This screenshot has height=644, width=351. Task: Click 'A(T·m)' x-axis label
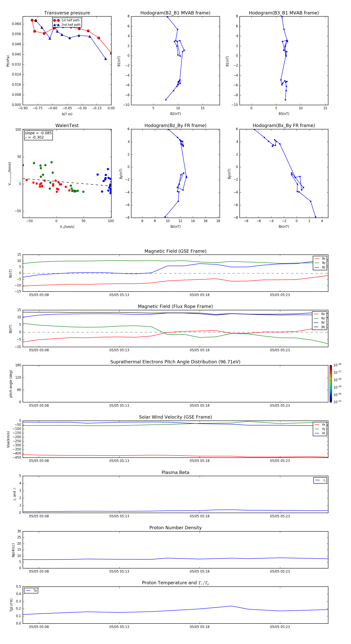pyautogui.click(x=67, y=114)
